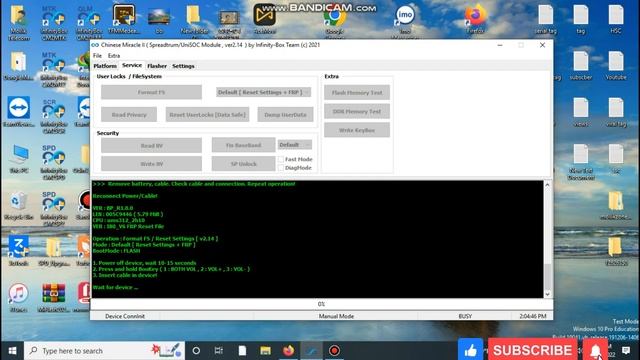Open the subscber text file
This screenshot has width=640, height=360.
pos(581,65)
